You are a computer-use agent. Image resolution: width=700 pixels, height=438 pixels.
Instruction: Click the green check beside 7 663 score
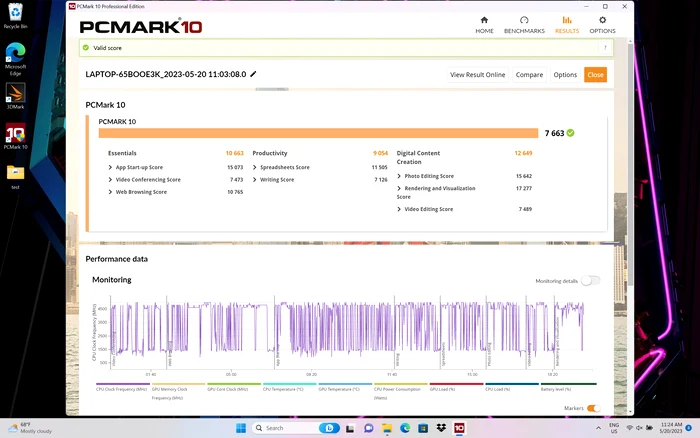571,133
